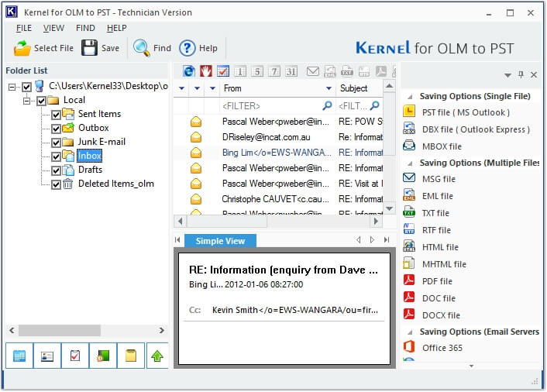
Task: Uncheck the Outbox checkbox
Action: 56,129
